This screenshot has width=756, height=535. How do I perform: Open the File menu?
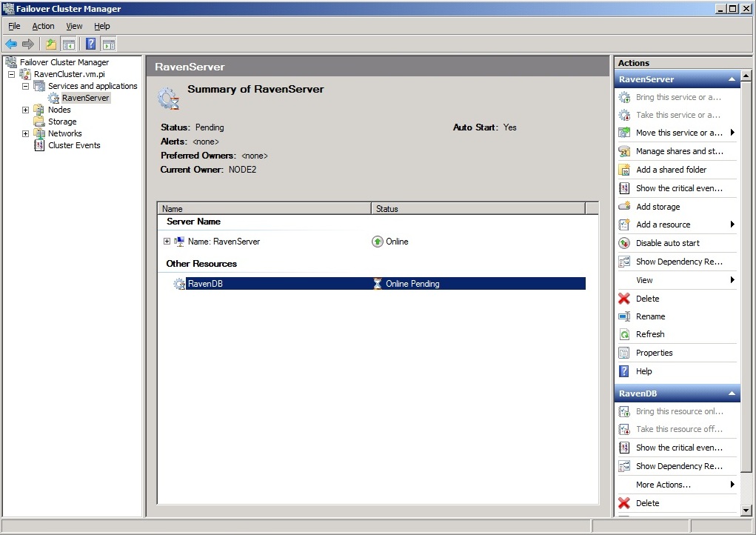click(15, 26)
